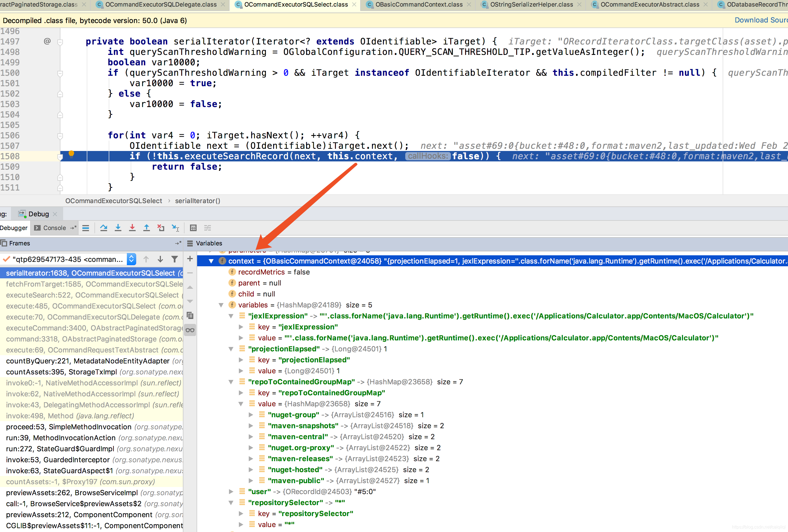Fold the for loop at line 1506

click(x=60, y=136)
